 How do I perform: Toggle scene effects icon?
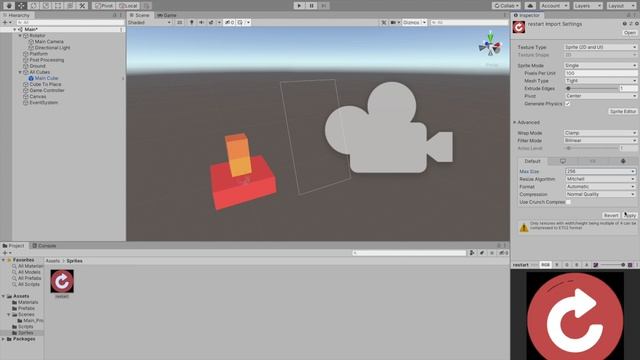[211, 22]
